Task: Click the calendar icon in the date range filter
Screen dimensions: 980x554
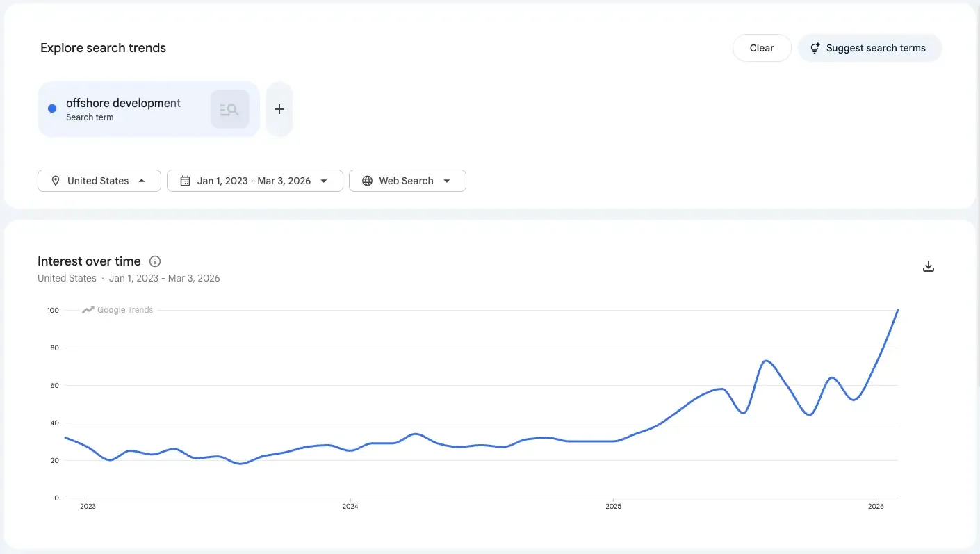Action: (x=185, y=180)
